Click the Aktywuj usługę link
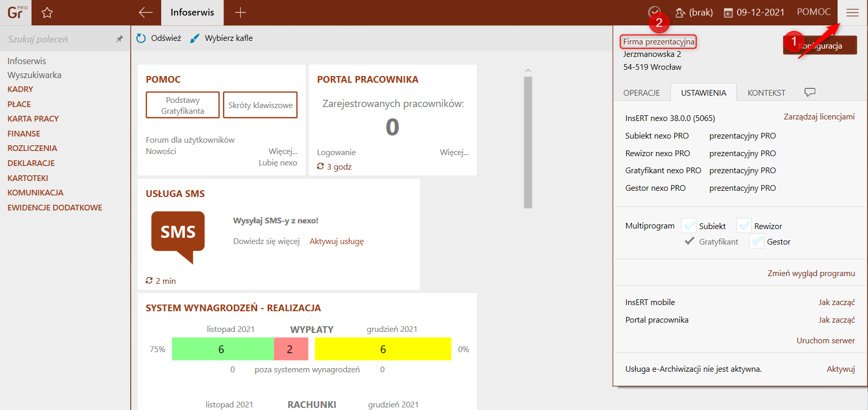 pos(336,241)
